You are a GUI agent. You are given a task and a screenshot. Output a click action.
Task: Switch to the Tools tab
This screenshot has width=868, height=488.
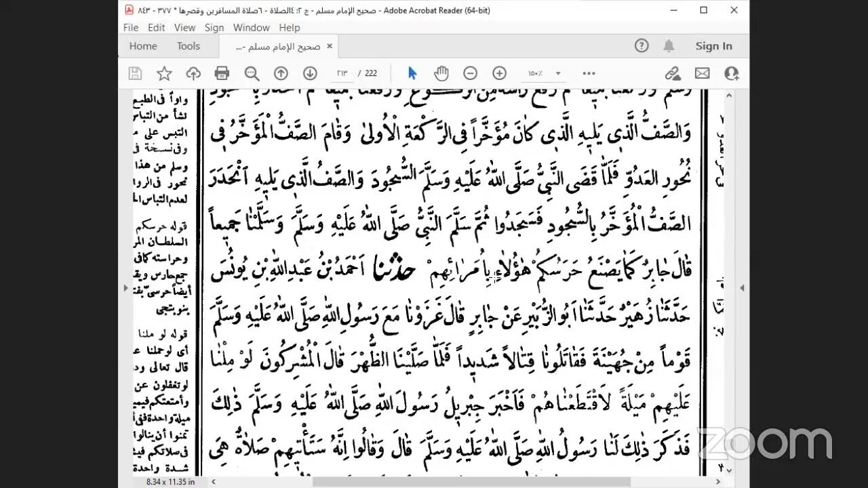tap(189, 46)
